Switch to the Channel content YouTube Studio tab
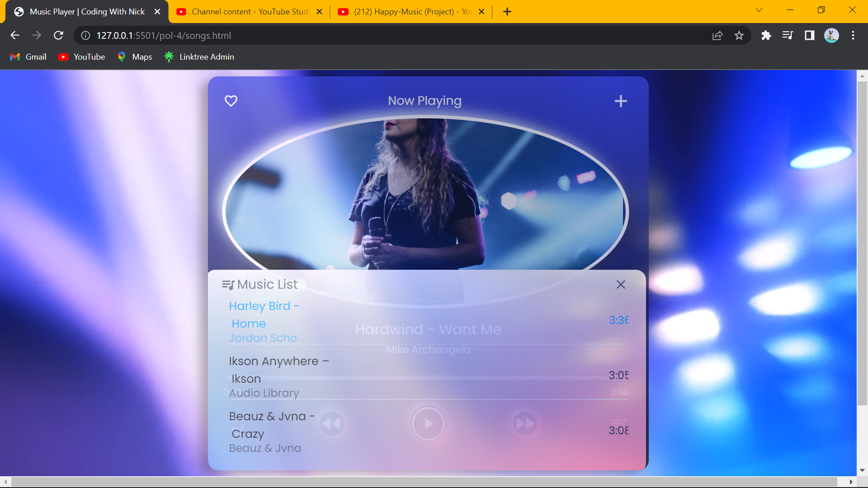This screenshot has width=868, height=488. click(249, 12)
